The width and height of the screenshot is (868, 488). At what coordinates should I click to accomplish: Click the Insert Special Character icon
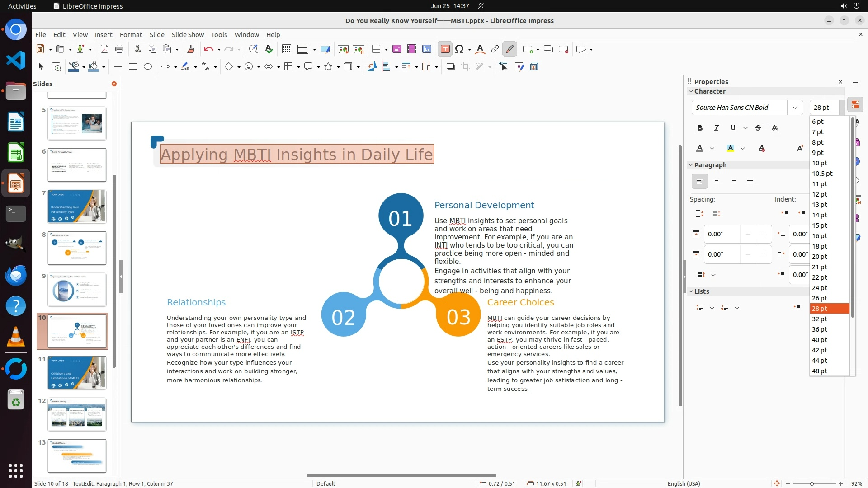(459, 49)
